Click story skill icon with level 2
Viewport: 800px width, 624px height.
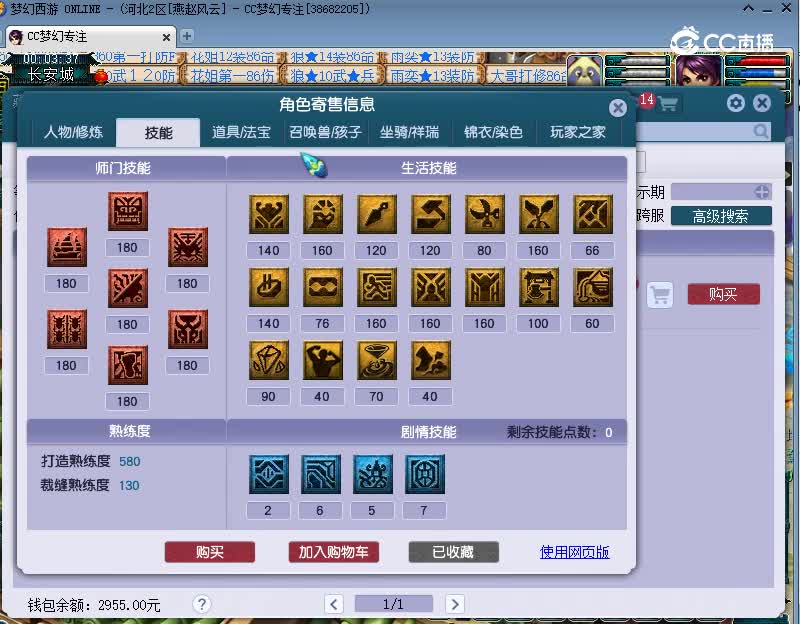click(268, 475)
